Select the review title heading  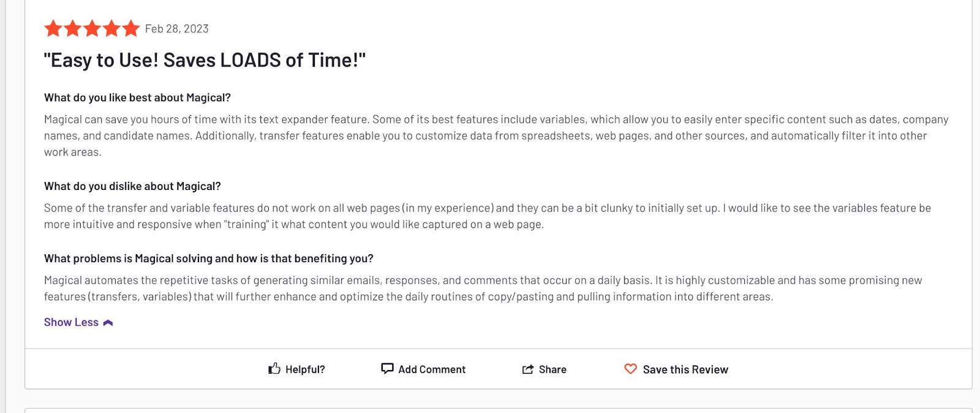pos(205,60)
